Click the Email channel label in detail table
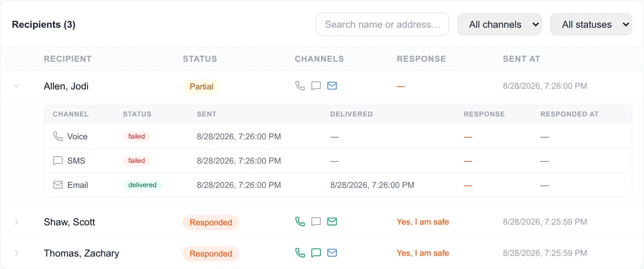644x269 pixels. tap(78, 185)
